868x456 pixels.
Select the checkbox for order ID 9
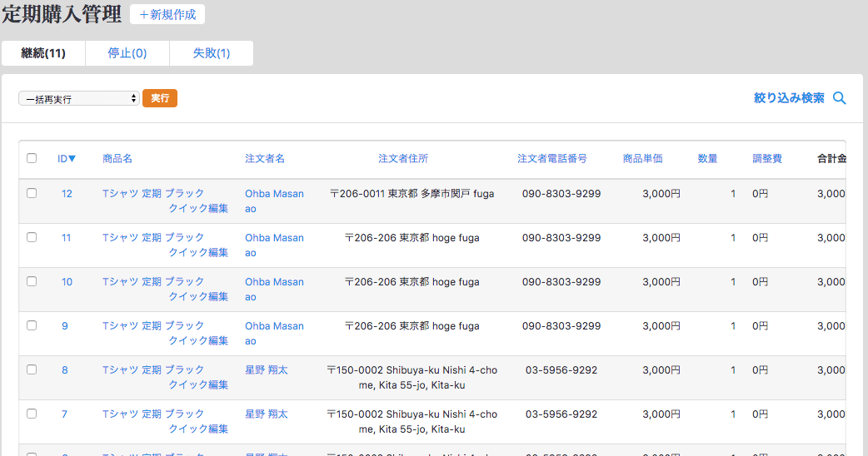click(x=32, y=325)
